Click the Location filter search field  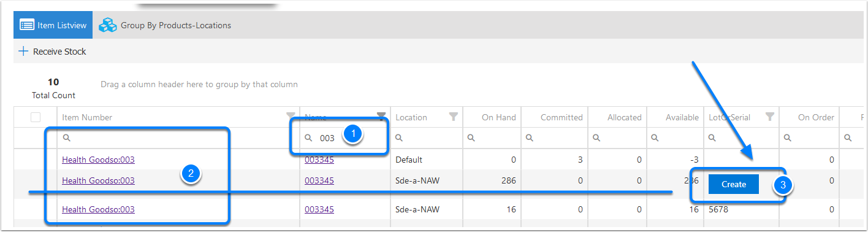[427, 138]
